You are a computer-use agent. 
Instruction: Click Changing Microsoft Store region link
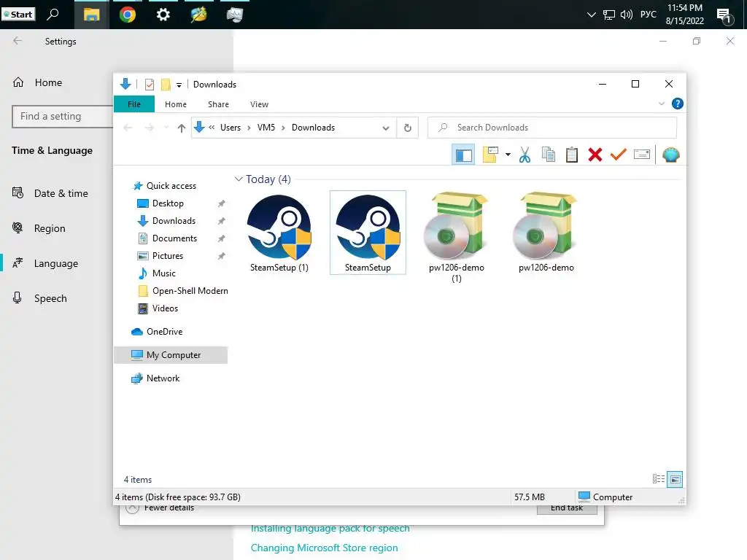coord(325,548)
